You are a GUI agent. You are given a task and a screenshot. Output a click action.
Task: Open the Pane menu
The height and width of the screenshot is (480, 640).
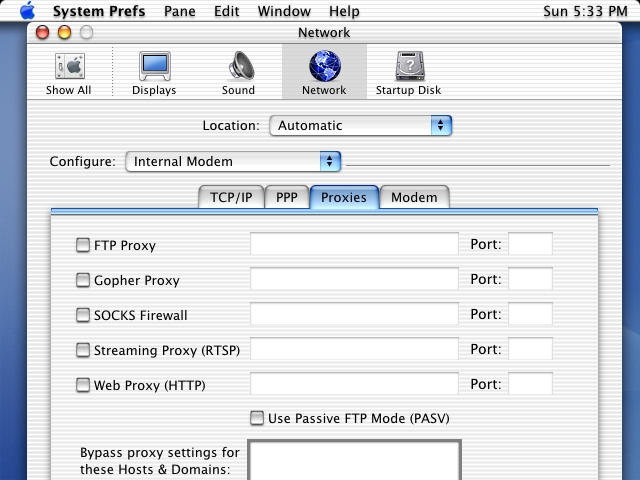[x=180, y=11]
